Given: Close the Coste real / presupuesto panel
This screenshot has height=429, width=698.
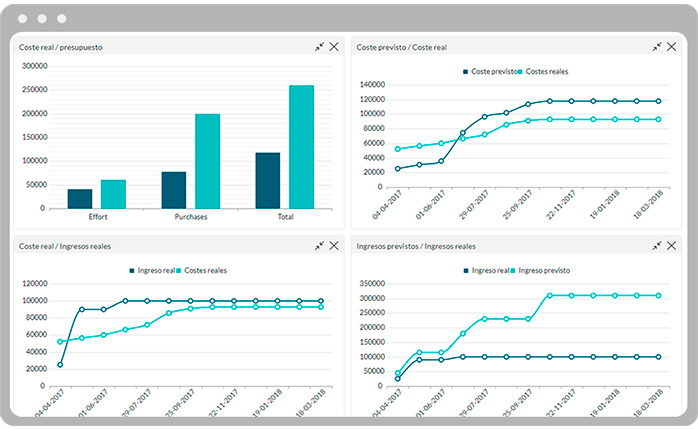Looking at the screenshot, I should (x=334, y=47).
